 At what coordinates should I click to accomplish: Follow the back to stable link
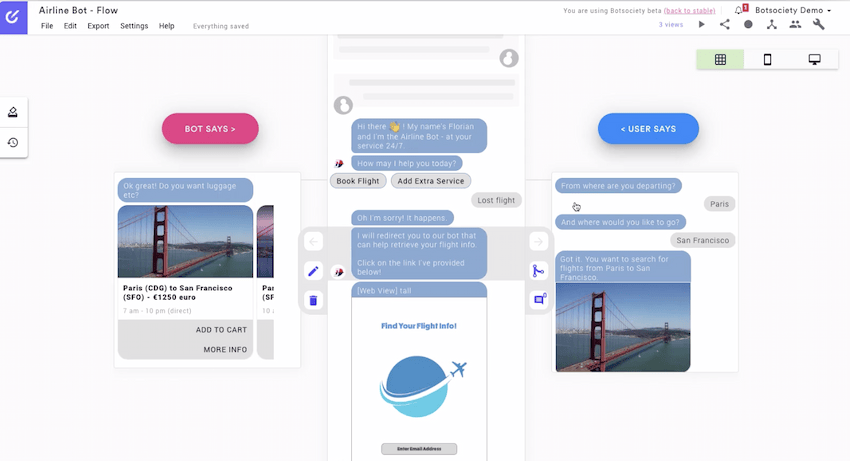point(689,10)
